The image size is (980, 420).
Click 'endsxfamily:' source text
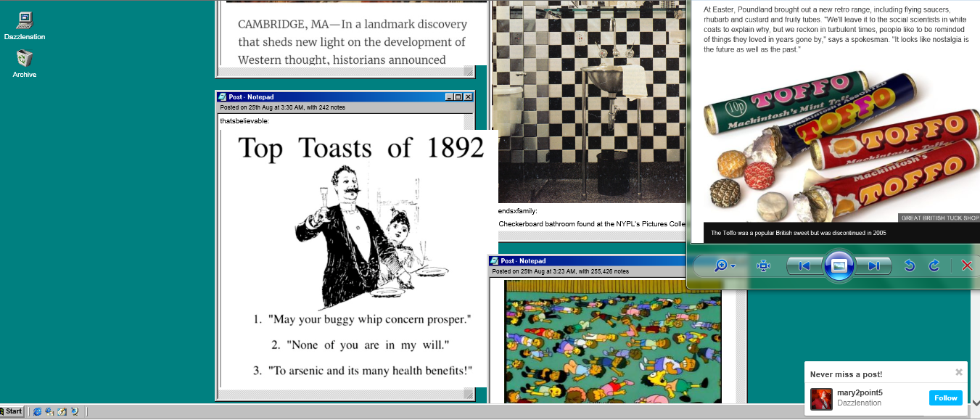point(517,211)
